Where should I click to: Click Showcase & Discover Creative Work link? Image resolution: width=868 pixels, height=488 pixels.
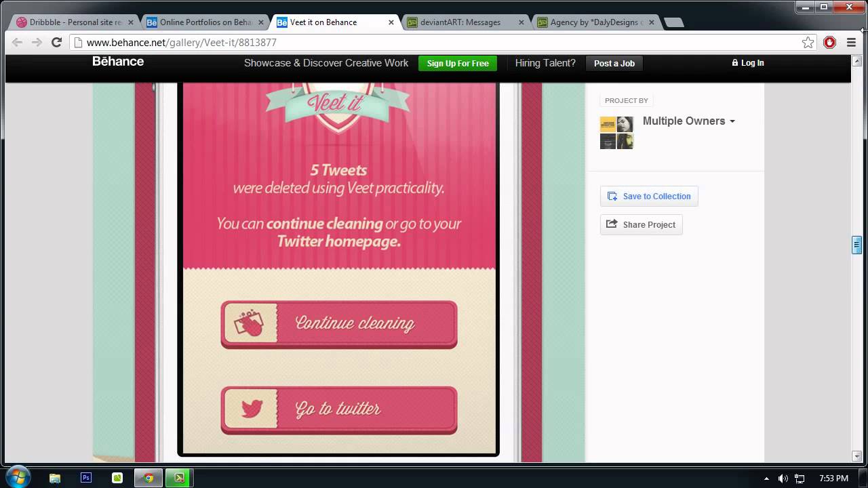point(326,63)
